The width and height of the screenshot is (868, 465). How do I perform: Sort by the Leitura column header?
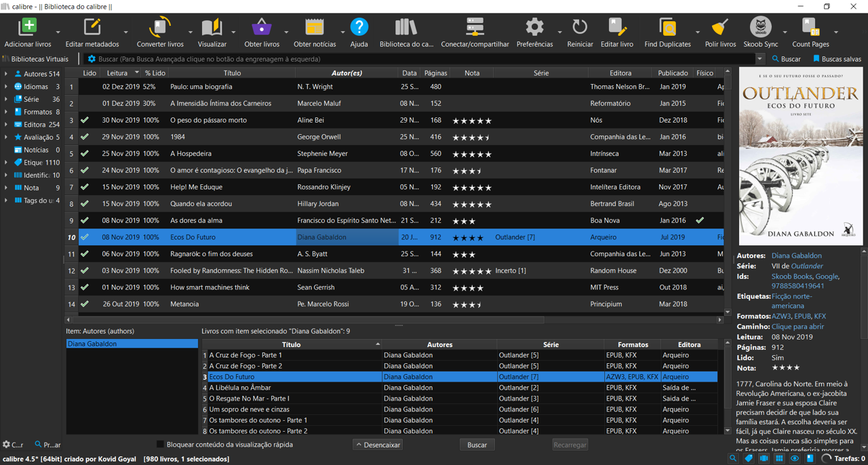coord(121,73)
